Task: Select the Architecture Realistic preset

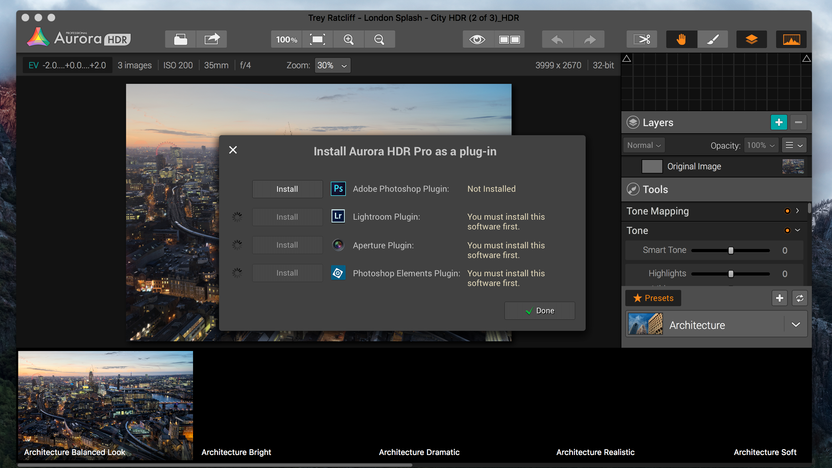Action: (x=595, y=452)
